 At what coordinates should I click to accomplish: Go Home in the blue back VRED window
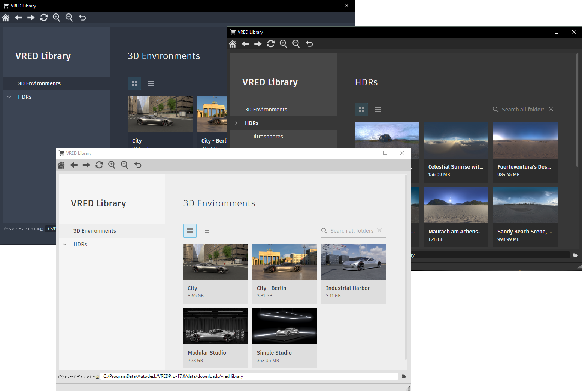(x=6, y=18)
